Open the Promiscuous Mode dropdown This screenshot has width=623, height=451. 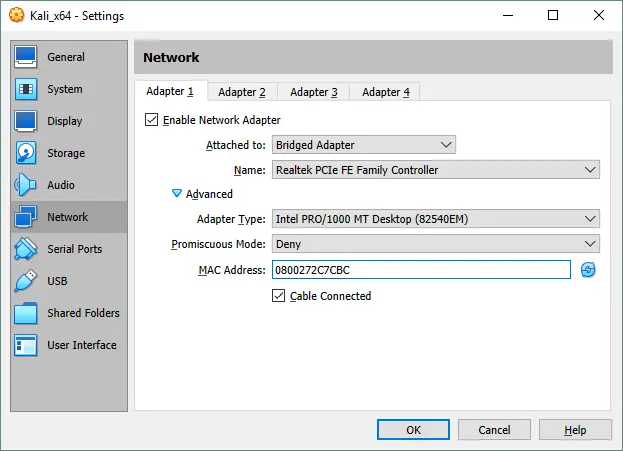click(436, 244)
